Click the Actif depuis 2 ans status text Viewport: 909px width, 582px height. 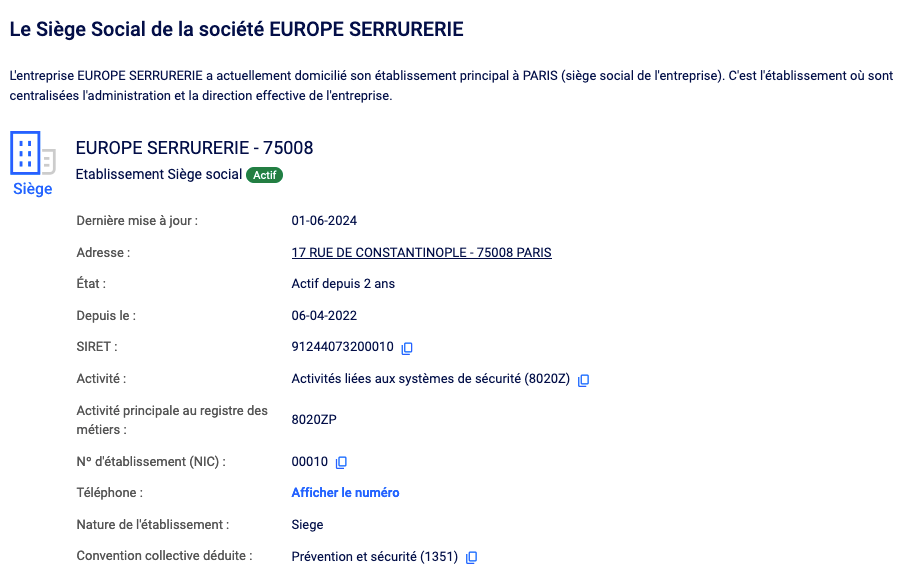click(343, 284)
